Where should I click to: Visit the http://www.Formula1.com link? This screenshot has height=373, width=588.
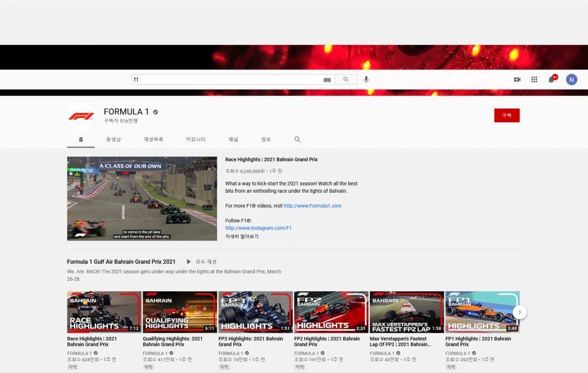[x=312, y=206]
